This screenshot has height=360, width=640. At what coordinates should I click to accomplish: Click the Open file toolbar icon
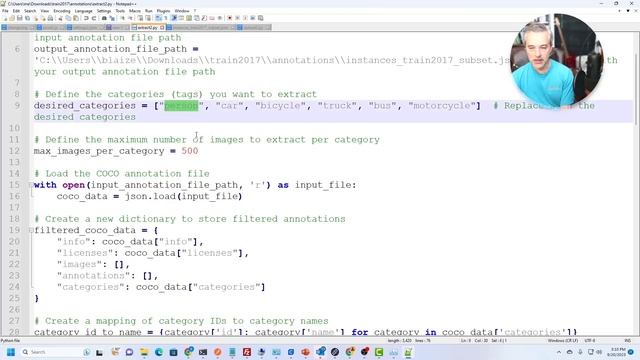click(x=12, y=18)
